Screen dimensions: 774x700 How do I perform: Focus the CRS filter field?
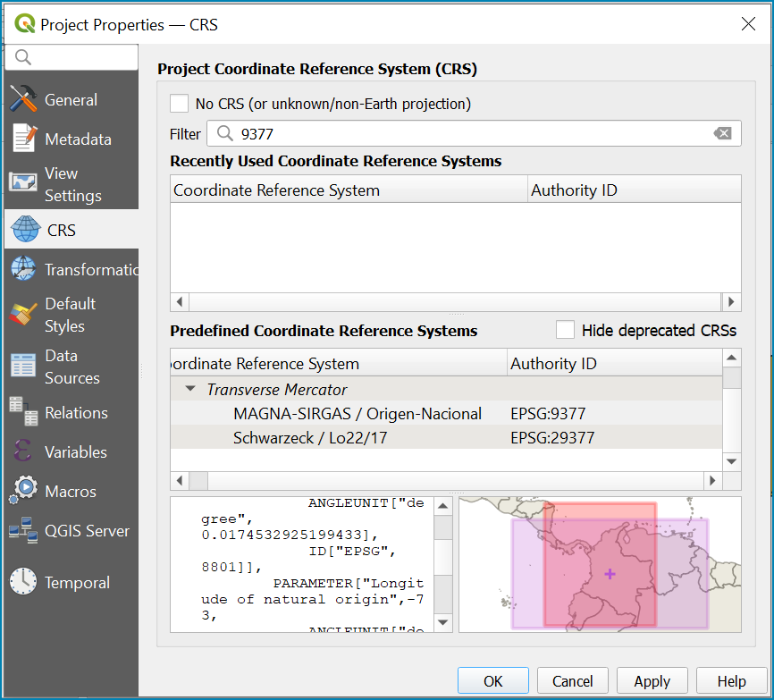[x=474, y=133]
